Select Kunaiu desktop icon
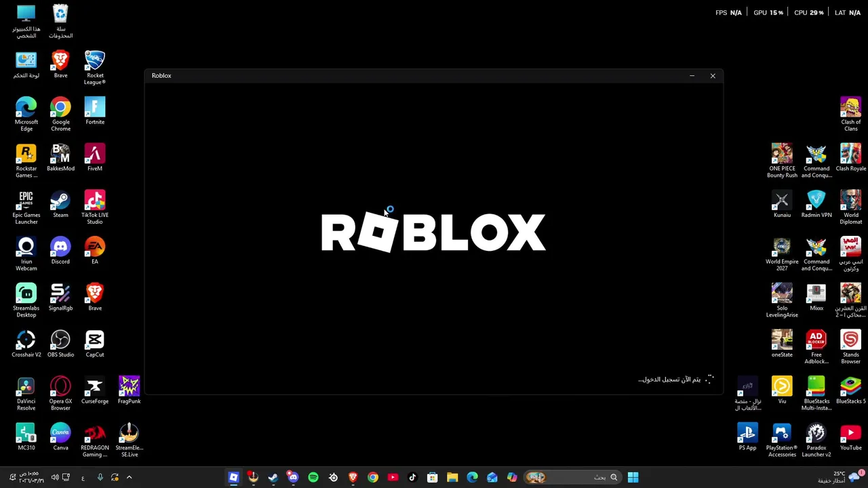The width and height of the screenshot is (868, 488). tap(782, 204)
